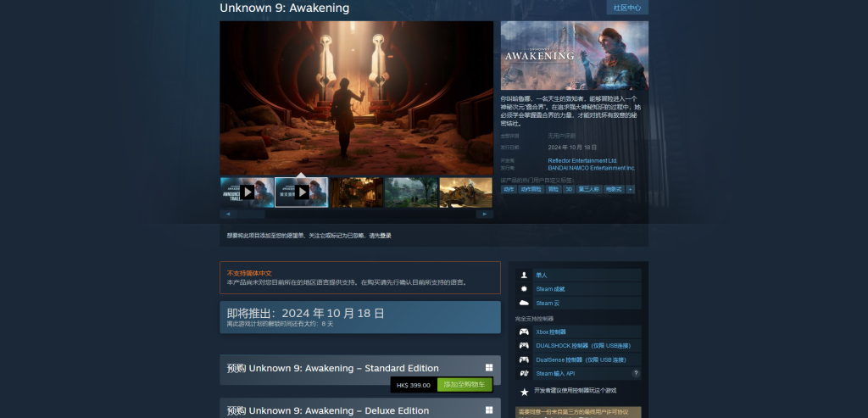This screenshot has width=868, height=418.
Task: Click the large main screenshot image
Action: [357, 98]
